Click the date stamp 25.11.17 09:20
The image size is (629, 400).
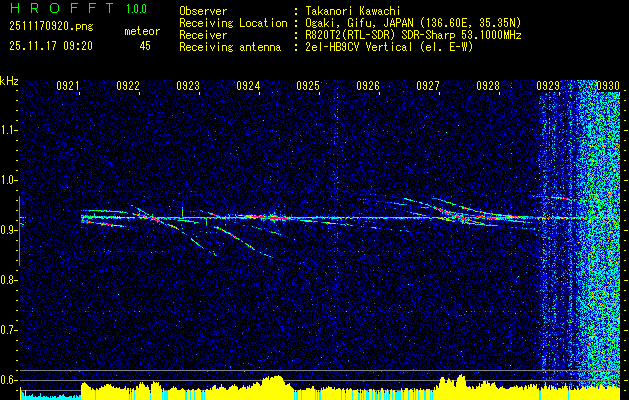coord(51,46)
